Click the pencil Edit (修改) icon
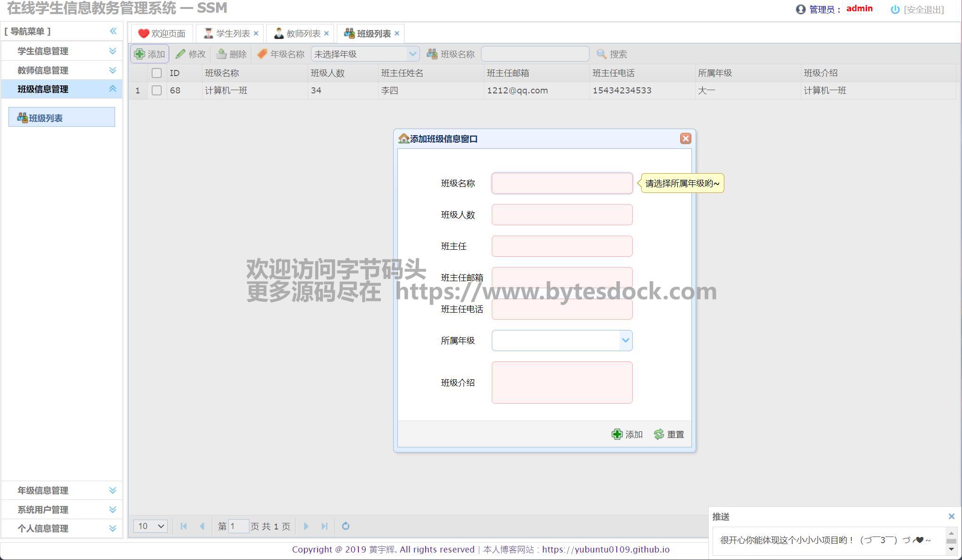This screenshot has width=962, height=560. click(x=180, y=54)
